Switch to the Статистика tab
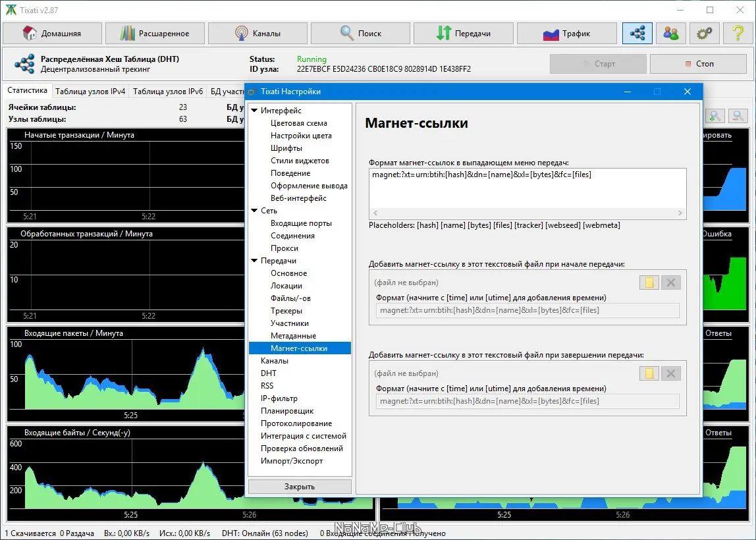The height and width of the screenshot is (540, 756). [27, 91]
